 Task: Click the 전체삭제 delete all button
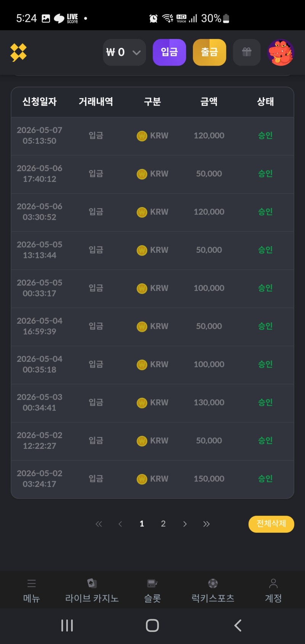point(271,524)
